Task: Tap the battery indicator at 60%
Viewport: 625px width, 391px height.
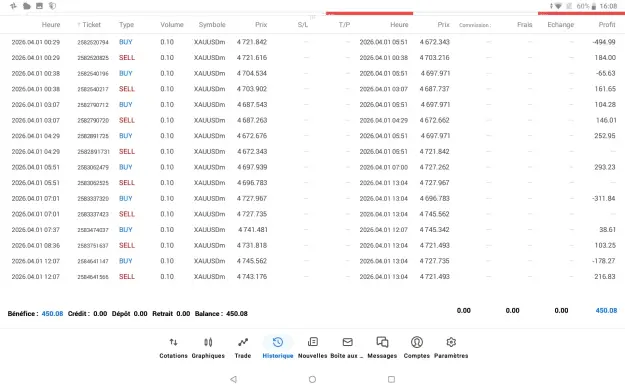Action: (586, 6)
